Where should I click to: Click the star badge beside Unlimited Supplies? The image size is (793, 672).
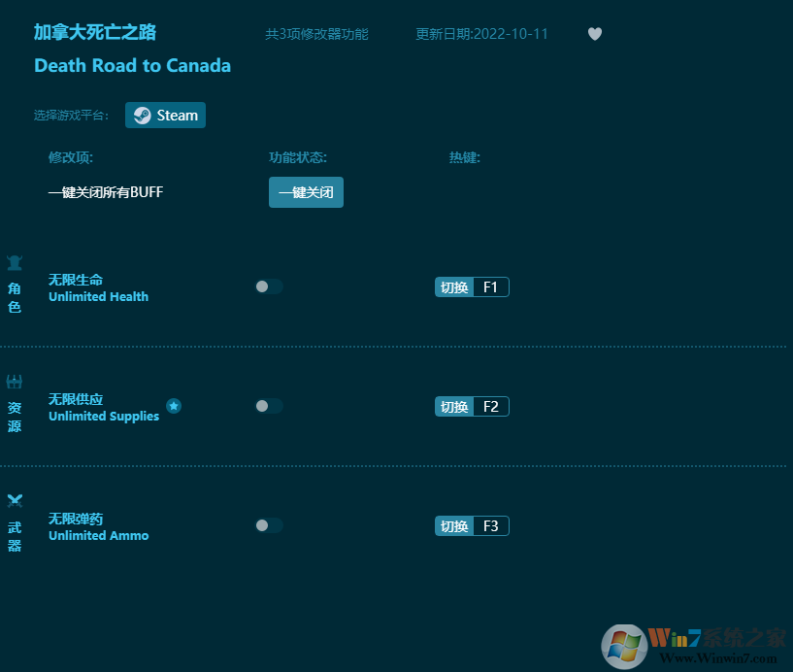pos(174,406)
